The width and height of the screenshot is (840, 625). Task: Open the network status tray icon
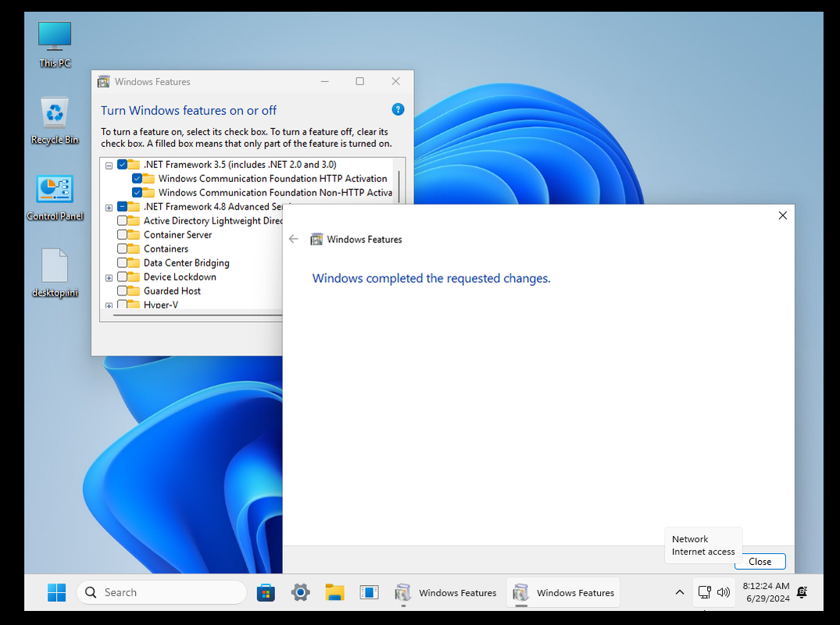click(x=705, y=592)
